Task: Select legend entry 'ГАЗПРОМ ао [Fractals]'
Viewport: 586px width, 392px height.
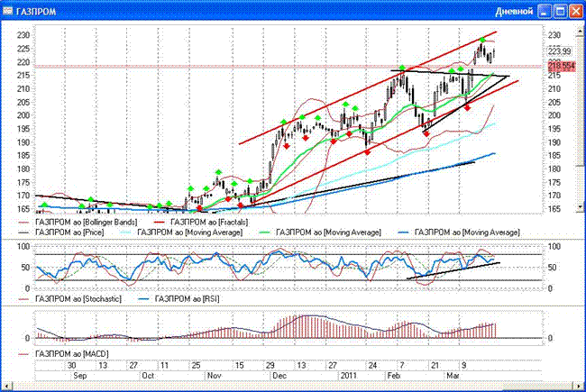Action: [x=209, y=223]
